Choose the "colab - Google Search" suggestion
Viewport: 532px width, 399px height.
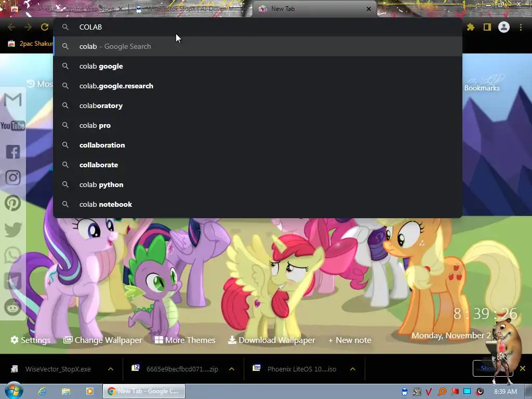258,46
